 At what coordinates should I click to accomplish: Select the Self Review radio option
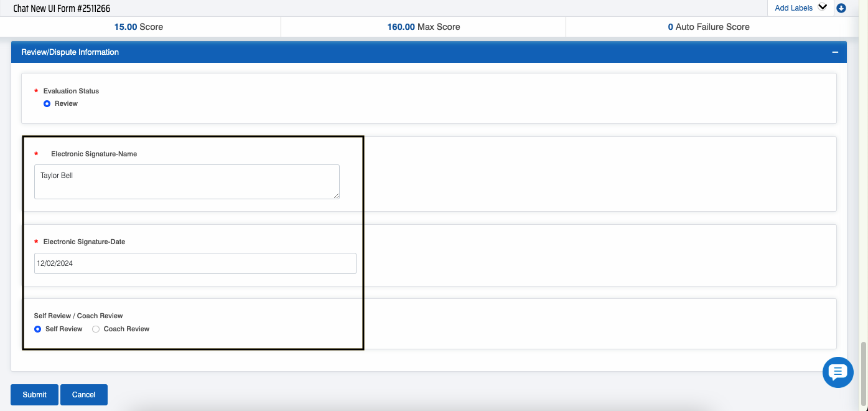pos(38,329)
